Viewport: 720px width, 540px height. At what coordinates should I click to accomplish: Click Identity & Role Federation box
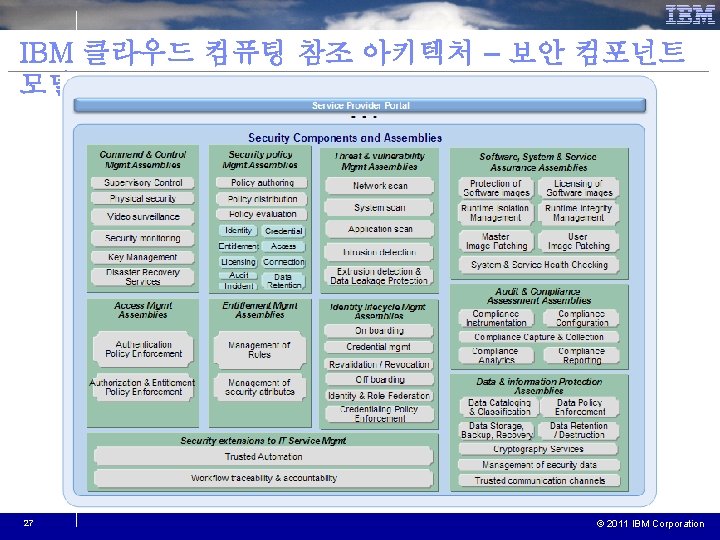click(379, 396)
